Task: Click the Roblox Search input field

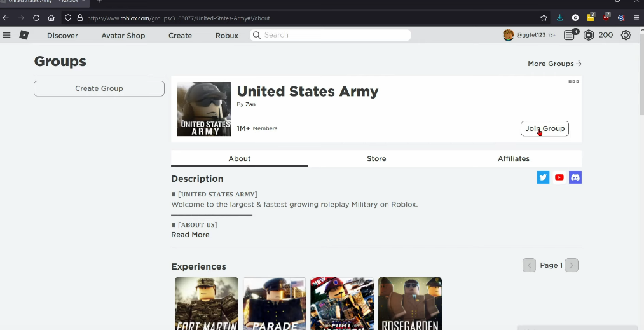Action: (330, 35)
